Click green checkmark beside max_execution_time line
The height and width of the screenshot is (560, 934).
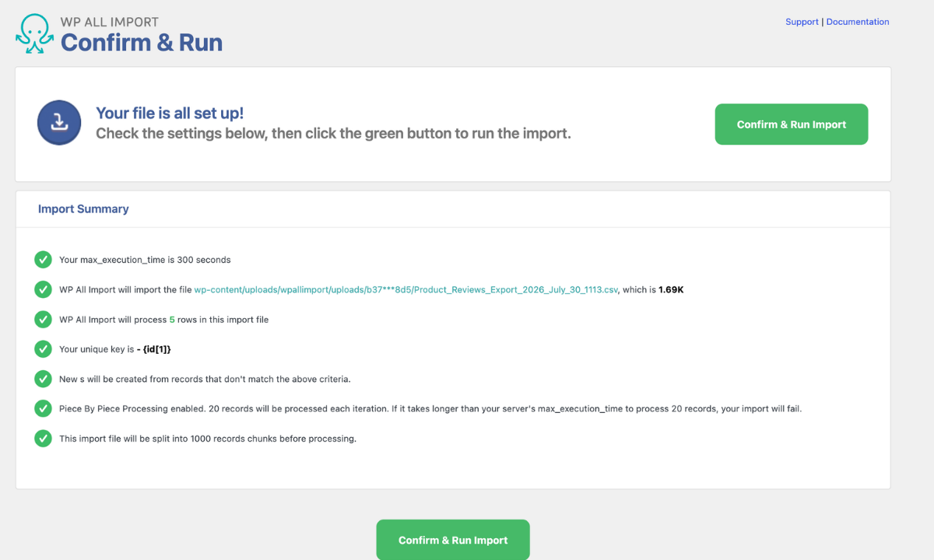(x=44, y=260)
